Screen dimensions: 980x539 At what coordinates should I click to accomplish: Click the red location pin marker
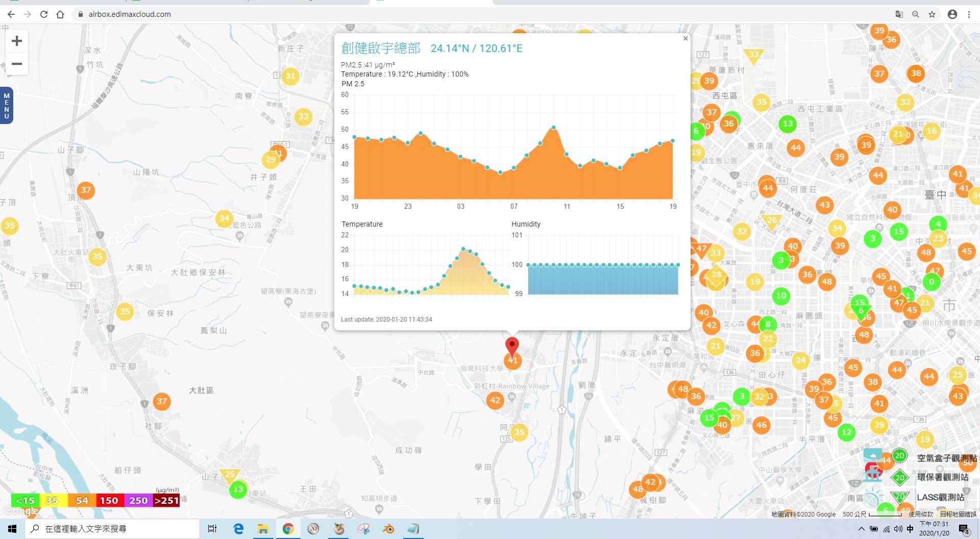coord(512,347)
